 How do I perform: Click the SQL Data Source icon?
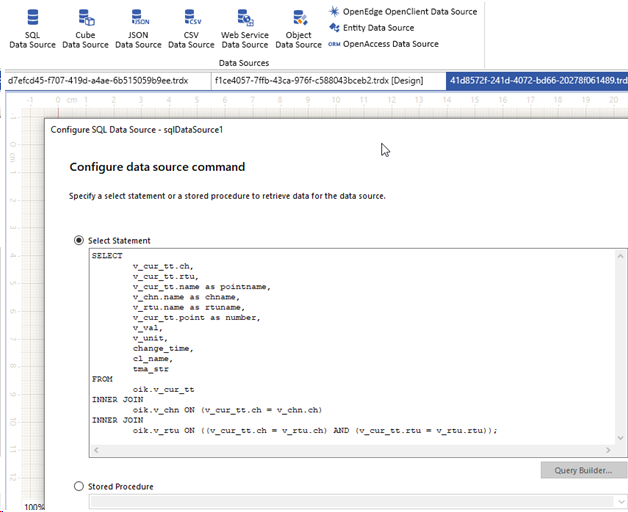(32, 28)
